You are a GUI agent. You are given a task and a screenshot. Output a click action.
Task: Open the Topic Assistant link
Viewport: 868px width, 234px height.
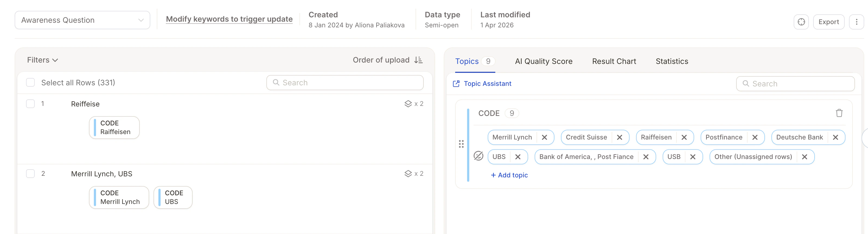tap(482, 83)
